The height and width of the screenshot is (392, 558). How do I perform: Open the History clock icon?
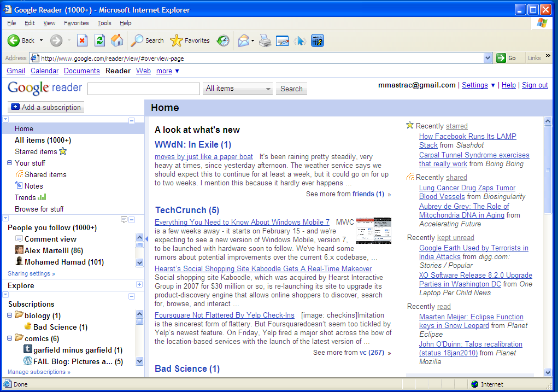(x=223, y=40)
